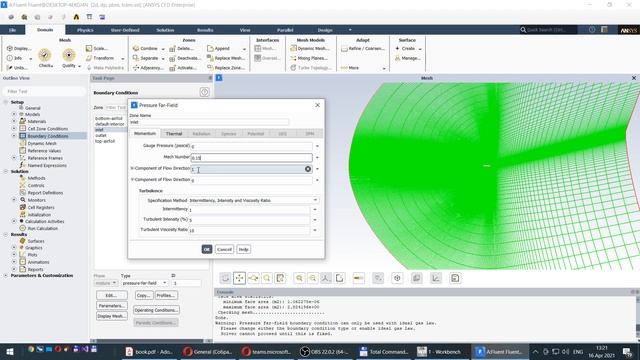Open the Gauge Pressure options arrow
Image resolution: width=640 pixels, height=360 pixels.
(317, 146)
